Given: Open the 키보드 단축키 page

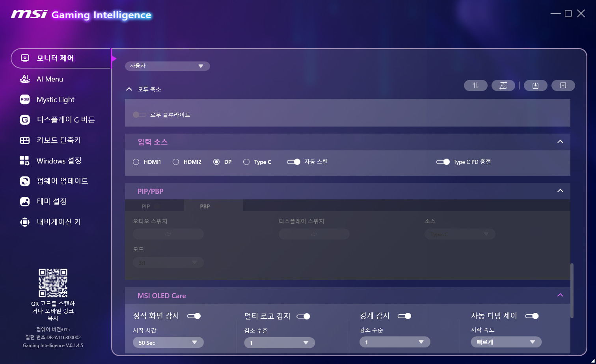Looking at the screenshot, I should point(59,140).
